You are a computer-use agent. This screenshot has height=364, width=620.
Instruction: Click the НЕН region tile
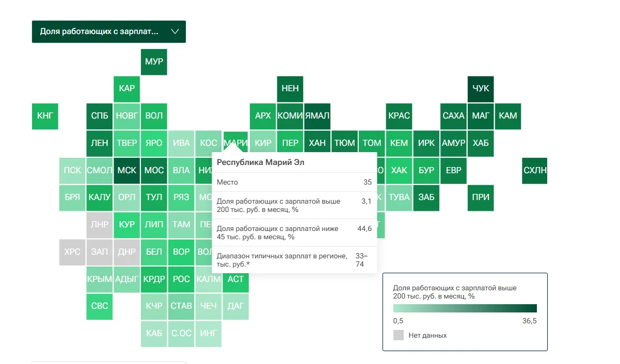290,89
